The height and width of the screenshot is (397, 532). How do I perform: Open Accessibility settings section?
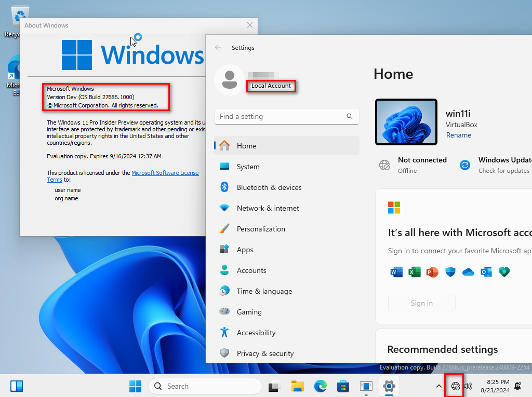256,333
